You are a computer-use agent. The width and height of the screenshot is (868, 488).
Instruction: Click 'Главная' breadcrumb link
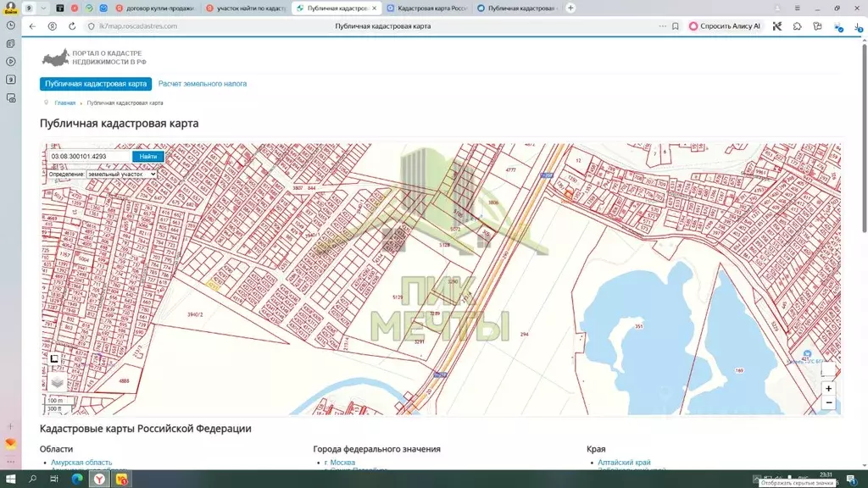[x=64, y=103]
